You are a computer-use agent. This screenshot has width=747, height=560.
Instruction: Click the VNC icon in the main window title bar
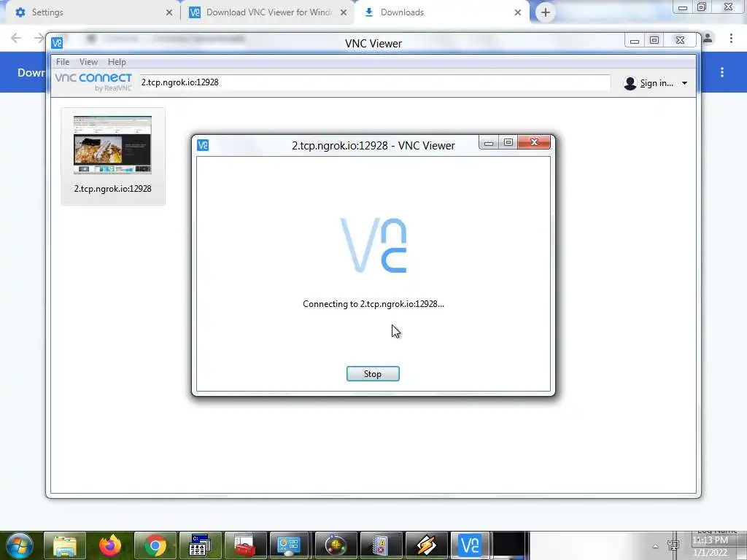point(57,43)
